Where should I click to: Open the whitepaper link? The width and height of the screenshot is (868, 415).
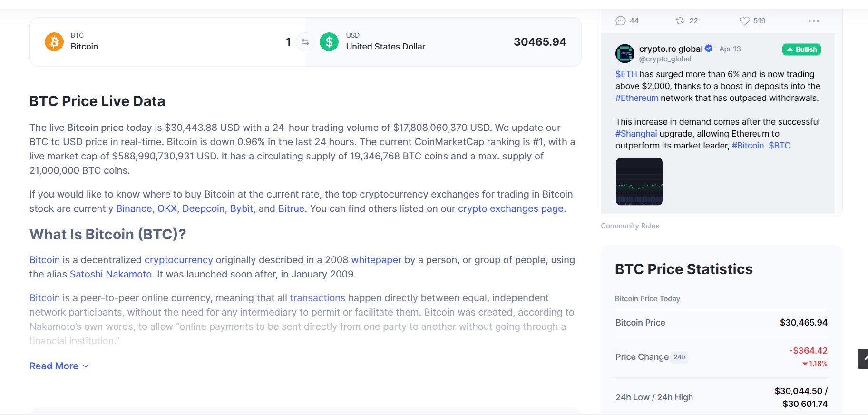[376, 260]
